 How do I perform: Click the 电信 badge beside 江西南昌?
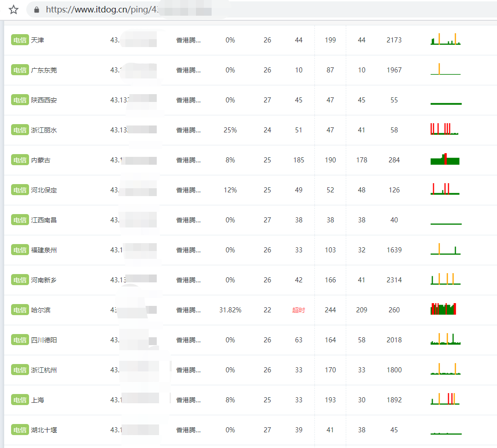tap(20, 220)
